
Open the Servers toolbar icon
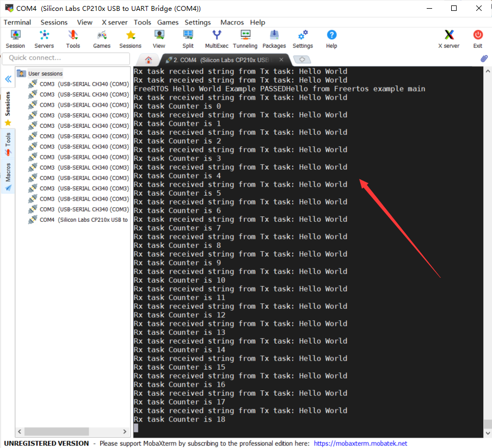[44, 39]
